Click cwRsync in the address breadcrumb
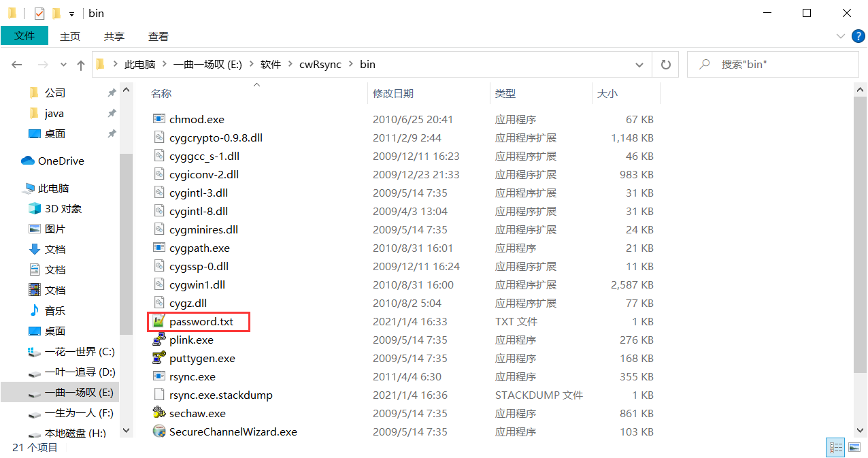Image resolution: width=868 pixels, height=458 pixels. click(320, 65)
